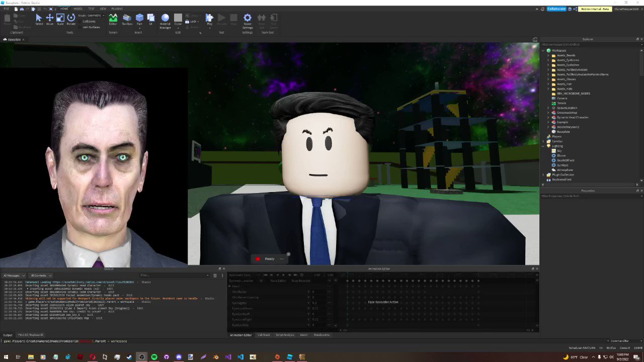Screen dimensions: 644x362
Task: Toggle the Join Surfaces checkbox
Action: 79,27
